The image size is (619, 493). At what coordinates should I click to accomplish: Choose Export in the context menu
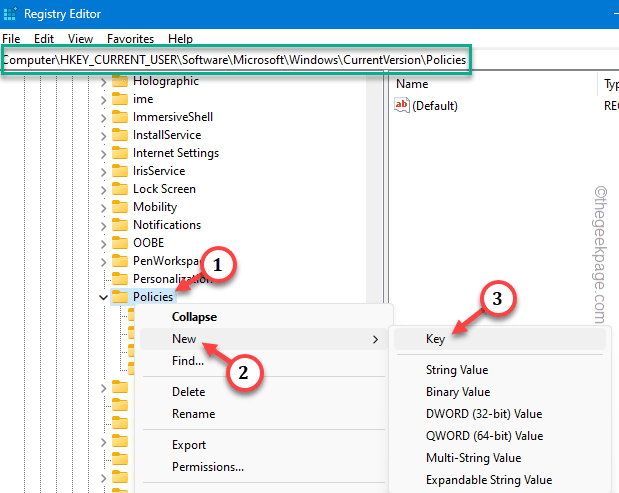263,445
